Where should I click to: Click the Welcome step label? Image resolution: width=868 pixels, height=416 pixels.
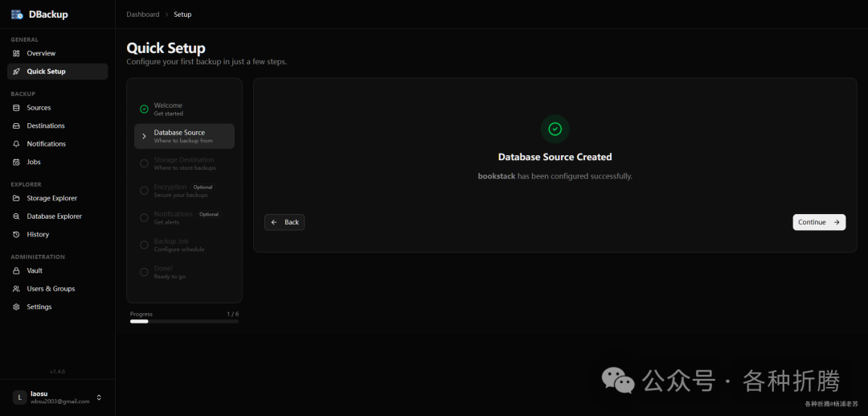(x=168, y=105)
